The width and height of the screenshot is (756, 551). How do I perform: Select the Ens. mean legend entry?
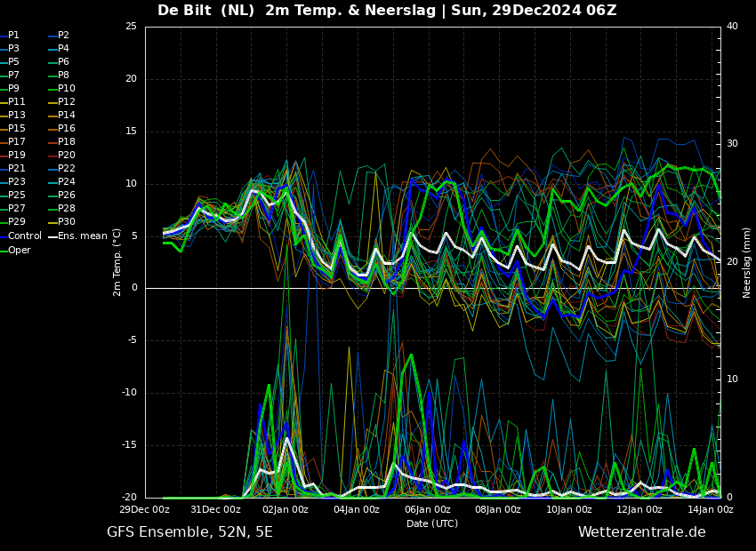tap(83, 236)
